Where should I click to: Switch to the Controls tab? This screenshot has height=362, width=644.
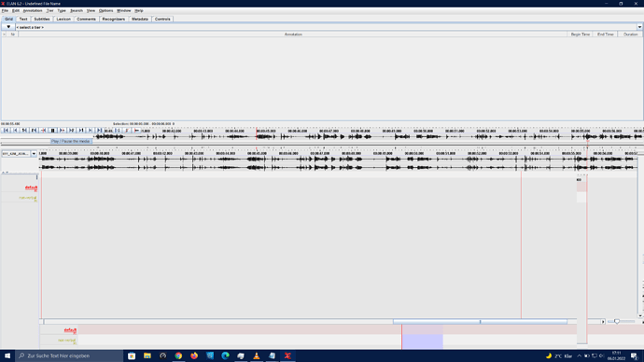point(162,19)
